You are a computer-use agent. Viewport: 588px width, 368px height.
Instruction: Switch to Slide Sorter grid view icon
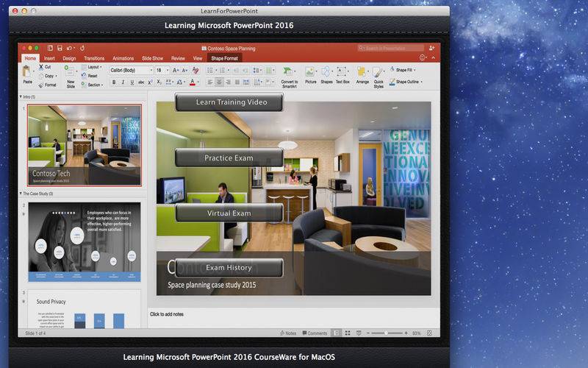(x=348, y=333)
